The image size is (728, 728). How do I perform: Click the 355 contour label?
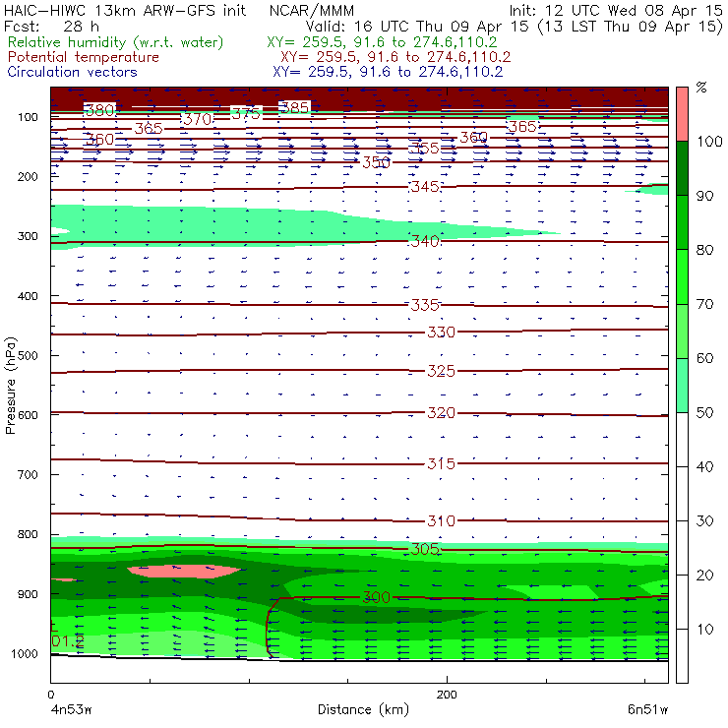[x=425, y=149]
